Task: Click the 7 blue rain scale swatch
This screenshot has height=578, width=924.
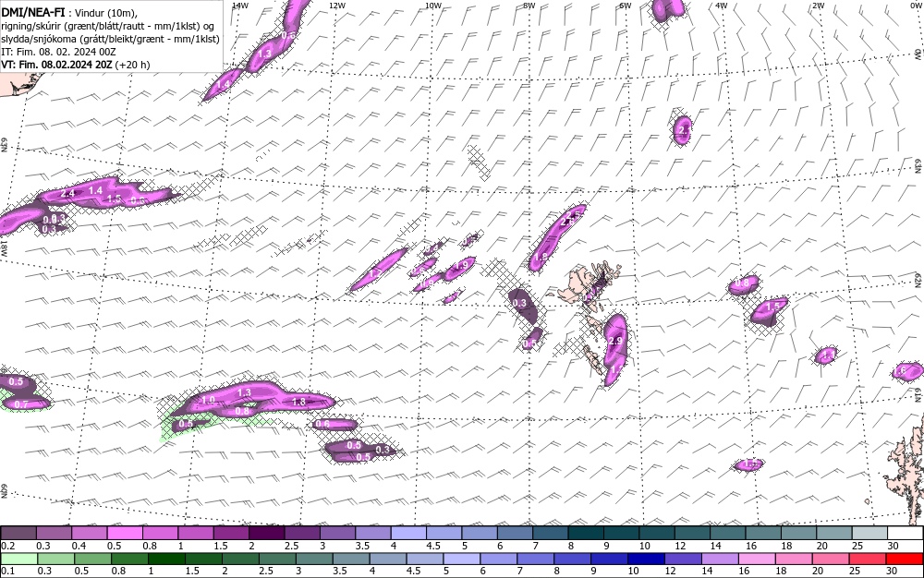Action: coord(536,559)
